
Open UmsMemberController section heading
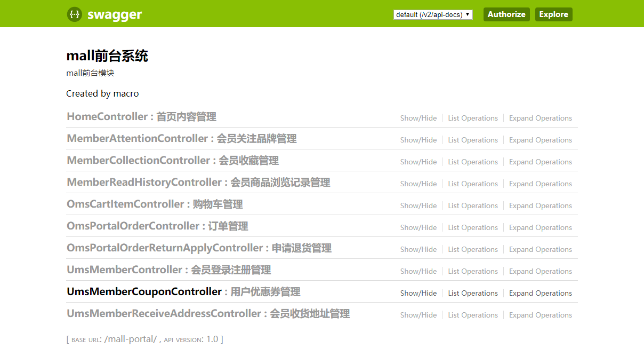click(168, 270)
